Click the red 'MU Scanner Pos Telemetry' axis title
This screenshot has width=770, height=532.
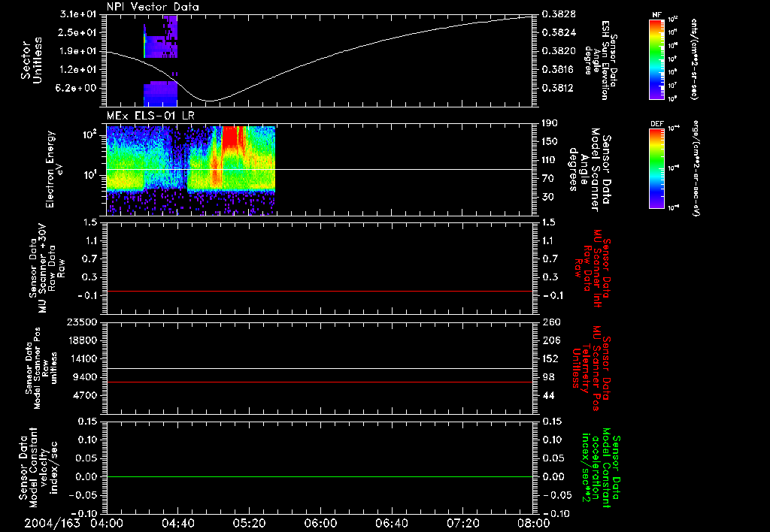pos(591,368)
